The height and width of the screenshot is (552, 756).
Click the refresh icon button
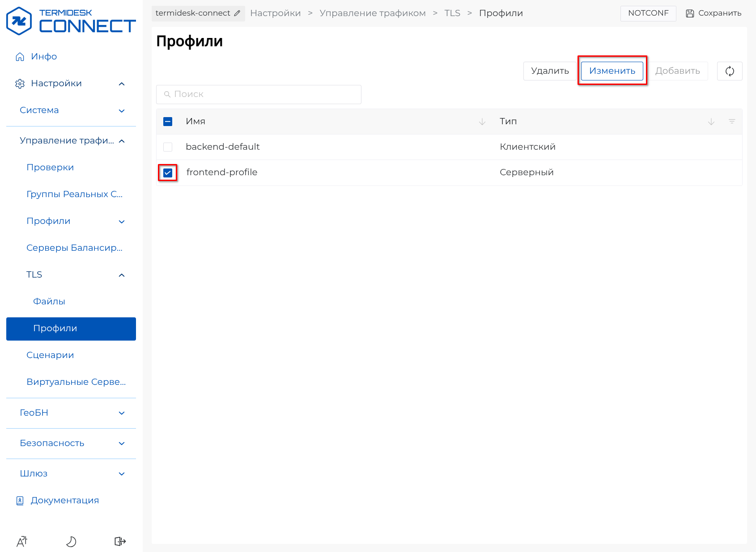(x=730, y=71)
